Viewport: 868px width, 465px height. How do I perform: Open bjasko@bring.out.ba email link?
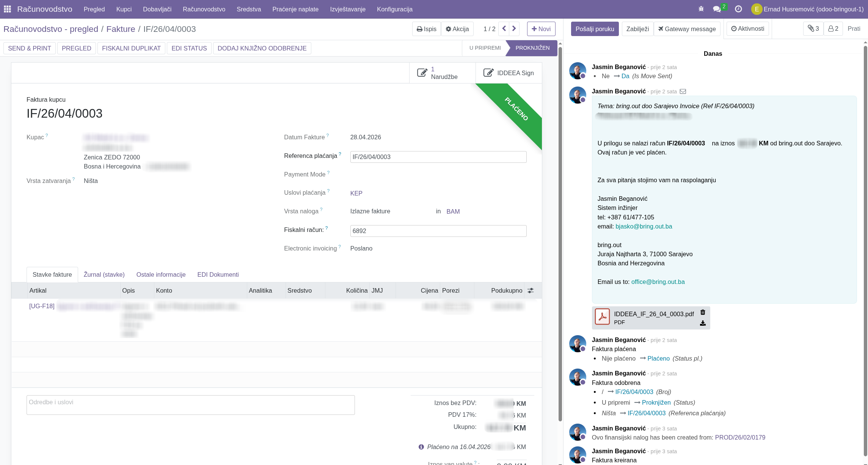tap(644, 226)
